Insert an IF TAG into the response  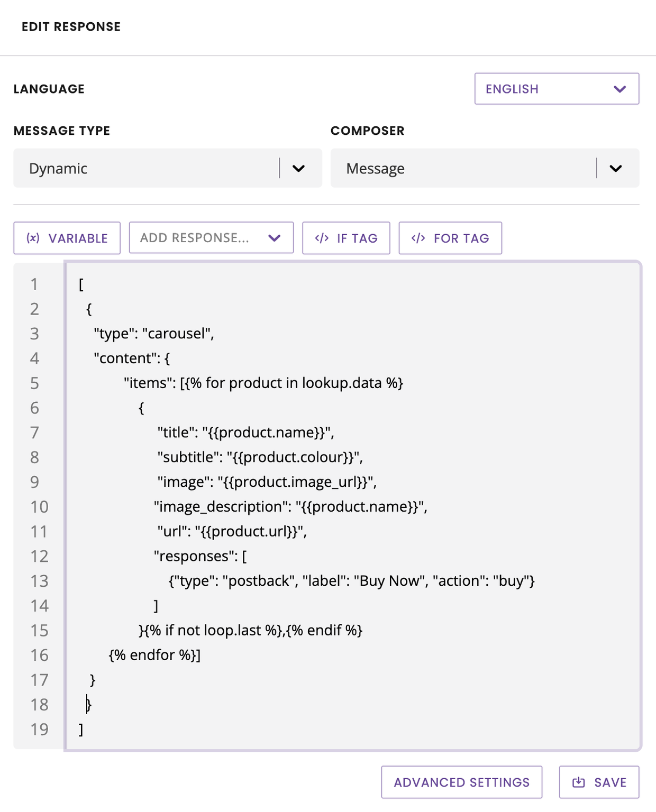(x=346, y=238)
